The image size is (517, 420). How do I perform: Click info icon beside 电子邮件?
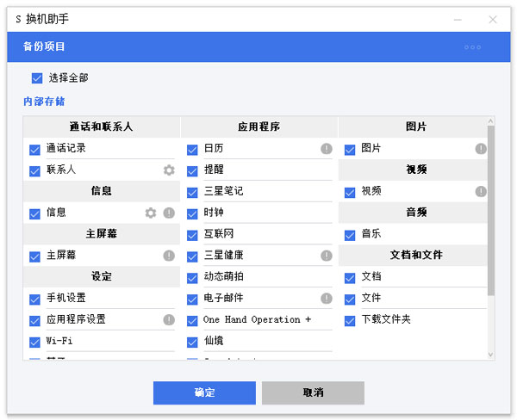pyautogui.click(x=327, y=299)
